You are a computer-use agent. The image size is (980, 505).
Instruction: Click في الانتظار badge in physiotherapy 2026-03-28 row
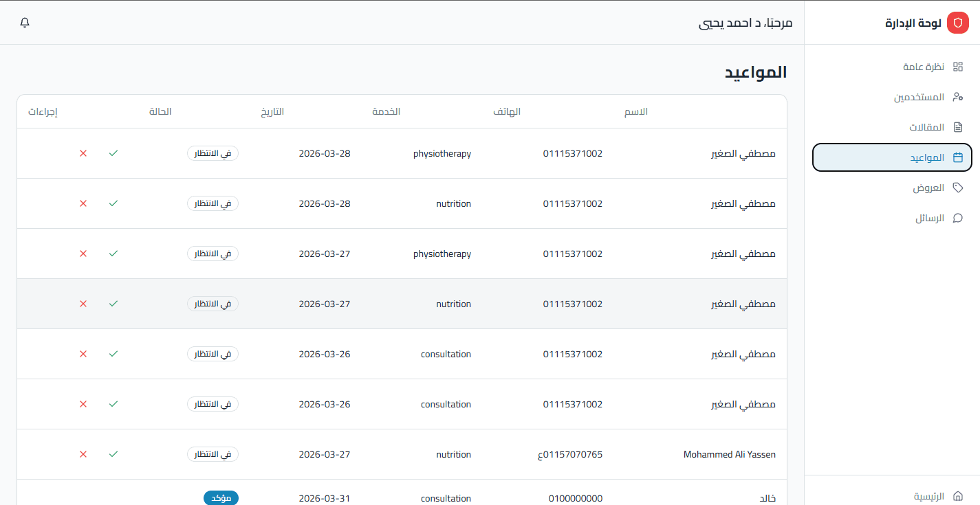213,153
